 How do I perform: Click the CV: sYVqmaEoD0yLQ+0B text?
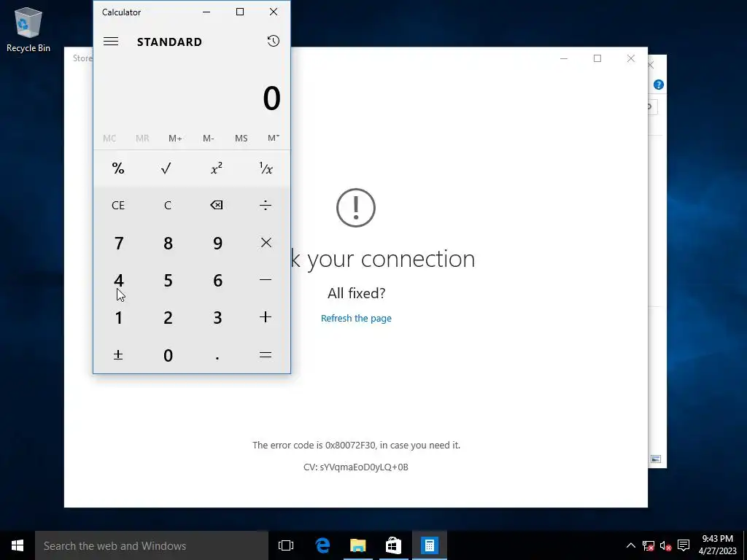coord(356,467)
